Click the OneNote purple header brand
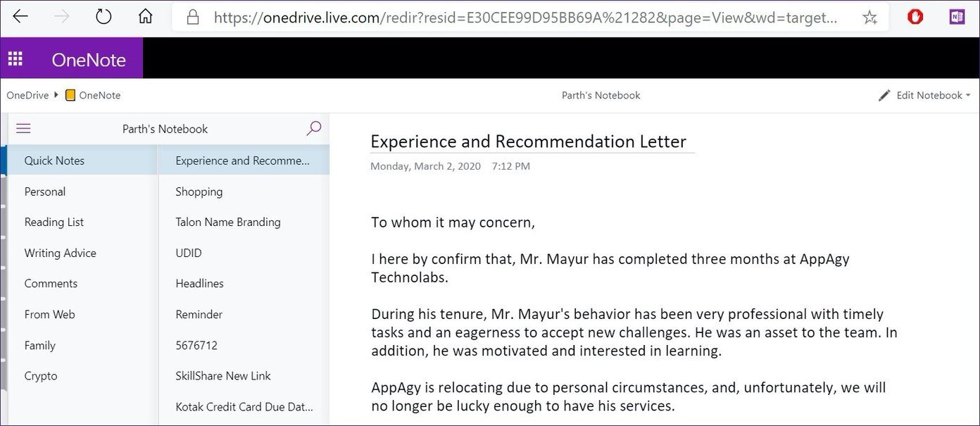The width and height of the screenshot is (980, 426). [x=89, y=59]
